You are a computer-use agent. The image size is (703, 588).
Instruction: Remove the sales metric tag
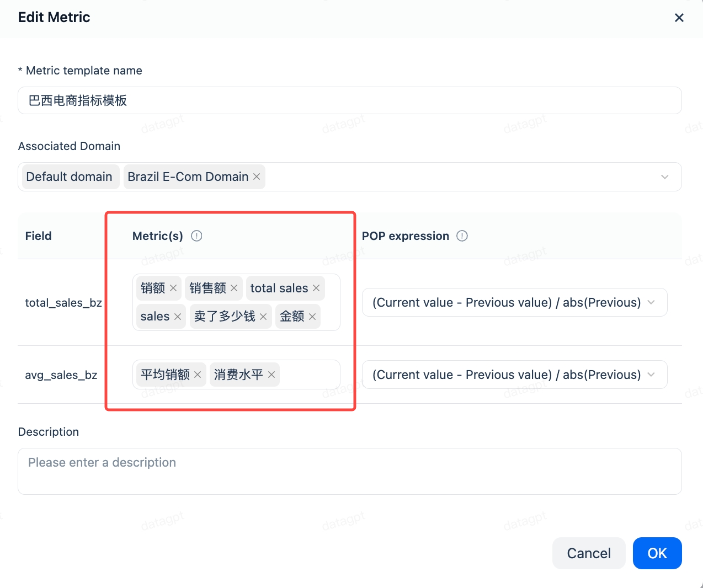point(178,317)
